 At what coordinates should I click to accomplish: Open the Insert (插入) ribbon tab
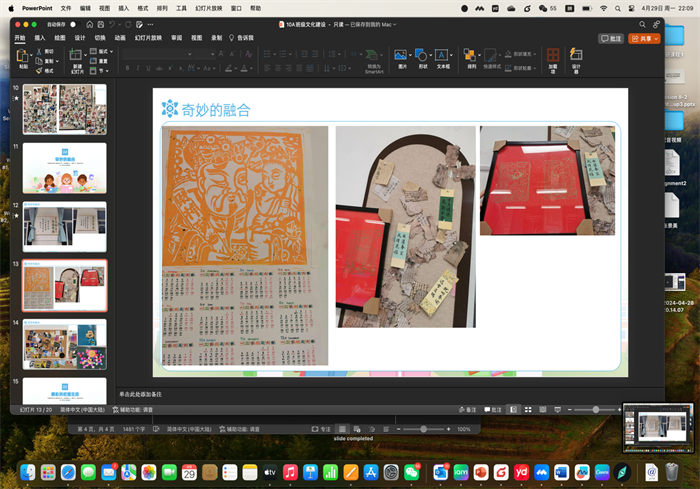[x=40, y=38]
